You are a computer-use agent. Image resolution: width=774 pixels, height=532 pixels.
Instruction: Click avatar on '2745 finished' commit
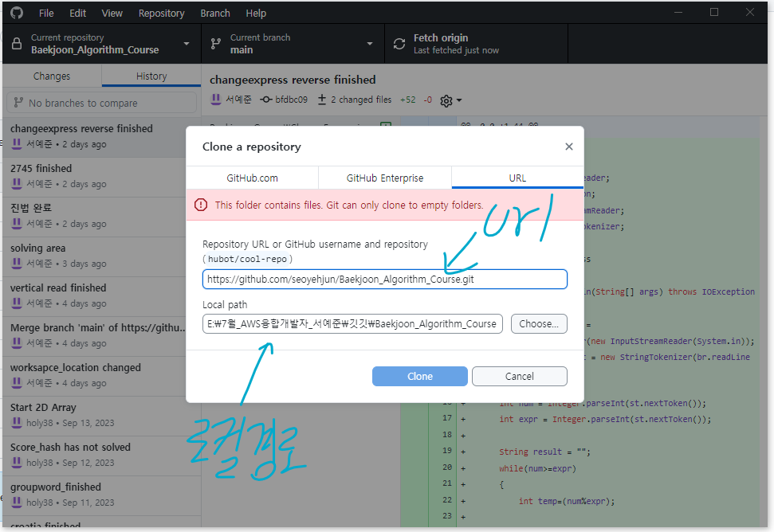point(16,184)
